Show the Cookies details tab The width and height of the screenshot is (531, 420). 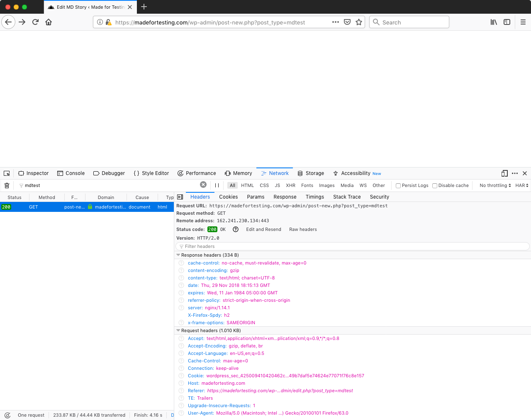[229, 197]
